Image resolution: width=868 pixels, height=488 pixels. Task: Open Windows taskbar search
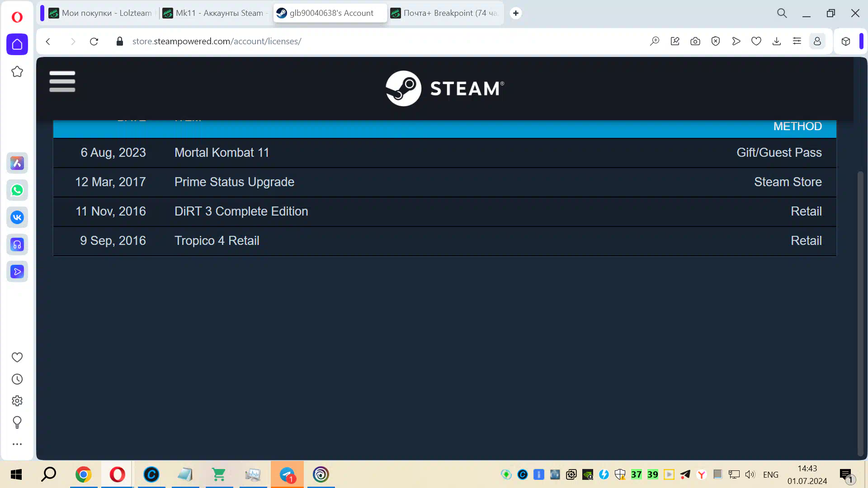click(49, 474)
